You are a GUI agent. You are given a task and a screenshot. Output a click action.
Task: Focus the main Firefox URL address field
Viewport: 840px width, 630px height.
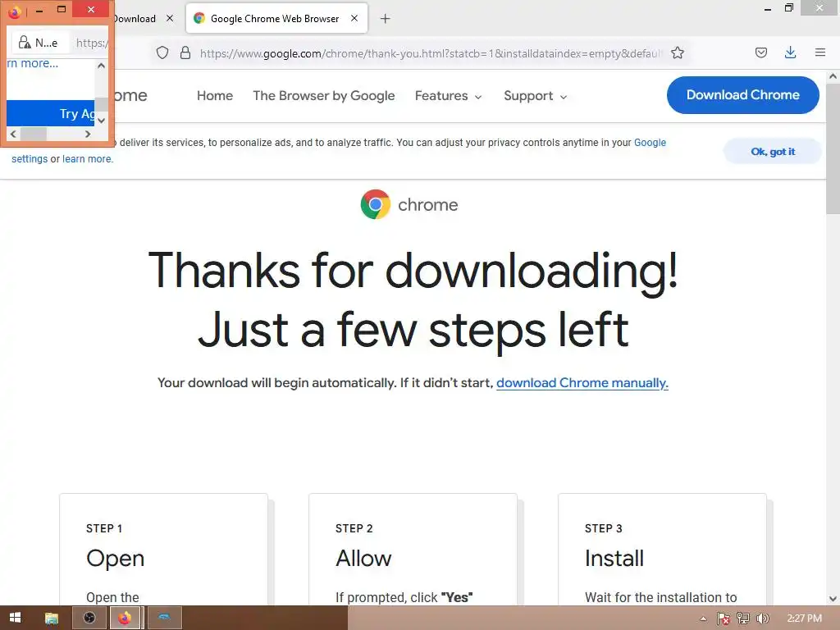(431, 53)
